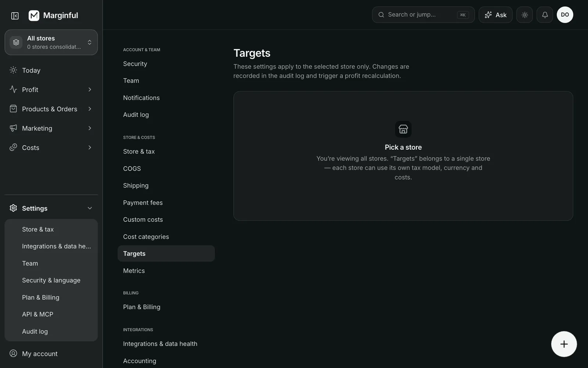Open the Metrics settings page

pos(166,271)
